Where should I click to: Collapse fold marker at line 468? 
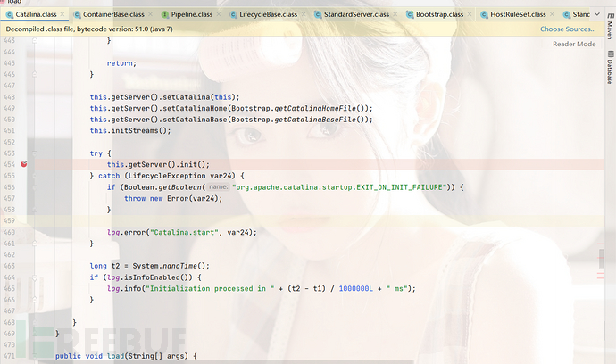coord(35,322)
